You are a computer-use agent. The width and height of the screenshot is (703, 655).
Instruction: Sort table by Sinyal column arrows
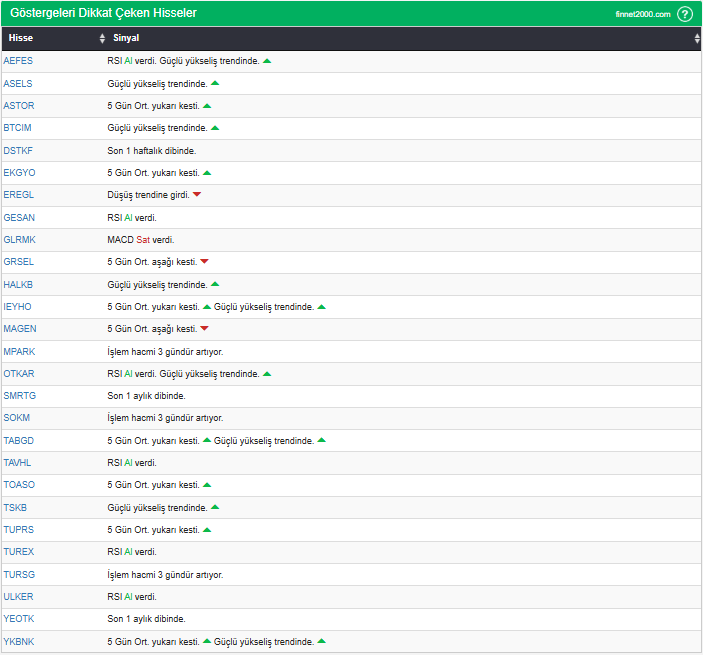click(697, 38)
